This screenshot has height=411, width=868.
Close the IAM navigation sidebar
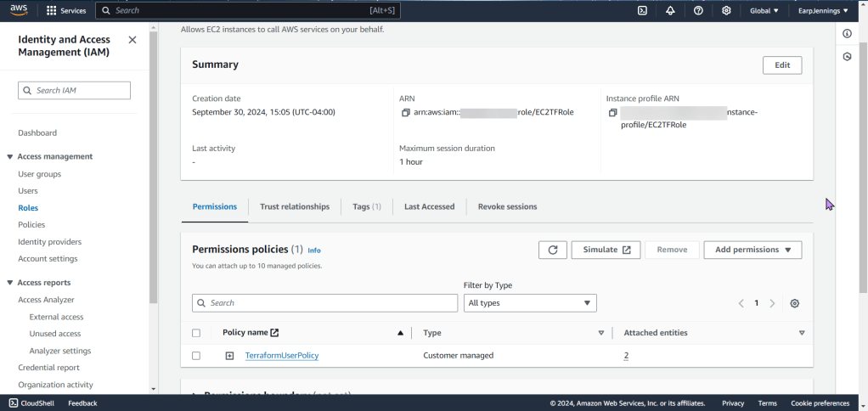click(x=132, y=40)
